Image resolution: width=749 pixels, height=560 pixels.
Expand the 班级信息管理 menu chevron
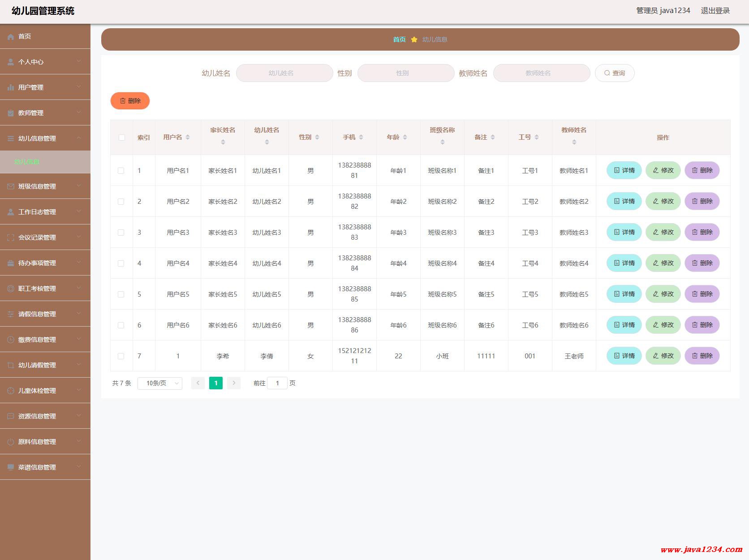click(79, 185)
